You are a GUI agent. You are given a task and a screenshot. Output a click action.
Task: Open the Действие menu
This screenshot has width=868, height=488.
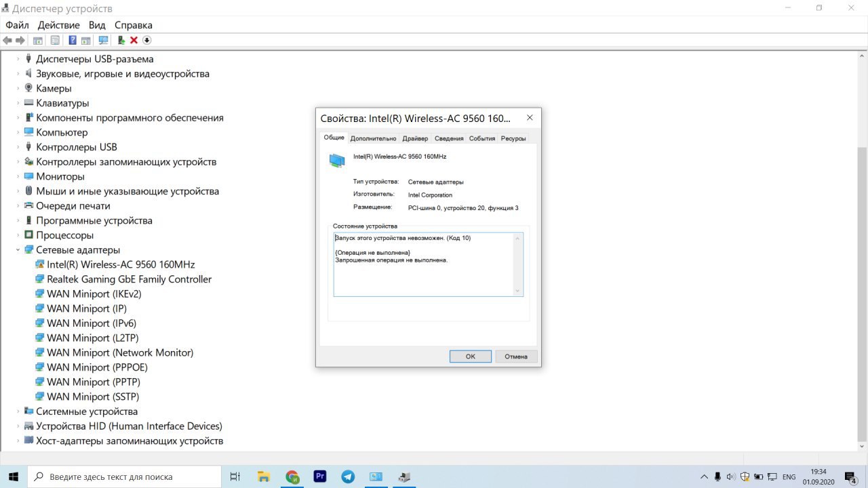59,25
